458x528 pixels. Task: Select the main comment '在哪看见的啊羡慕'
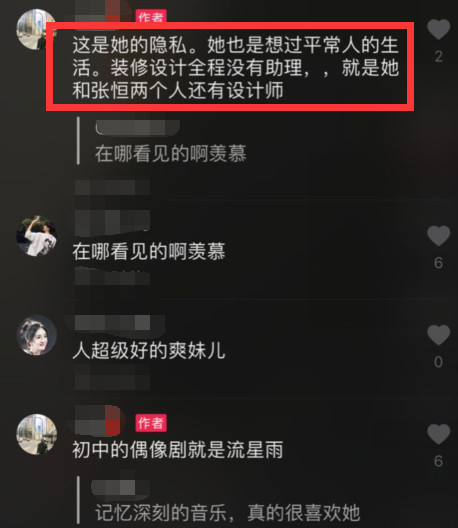149,251
